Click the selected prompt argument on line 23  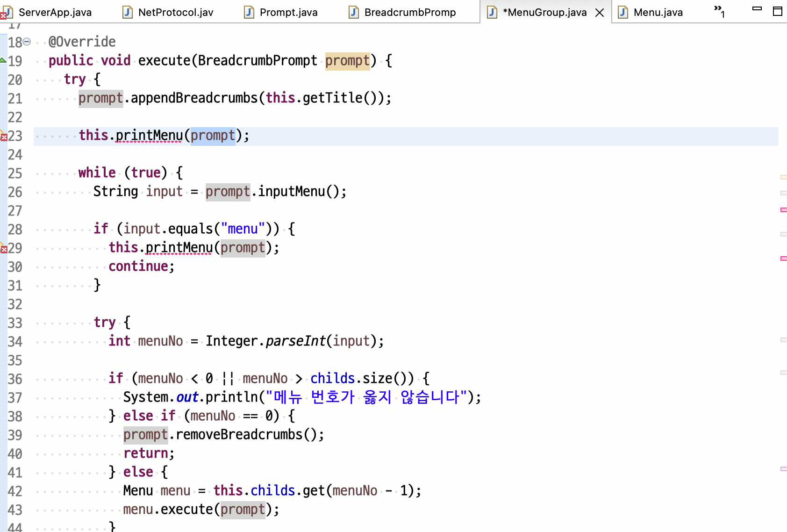pos(213,136)
